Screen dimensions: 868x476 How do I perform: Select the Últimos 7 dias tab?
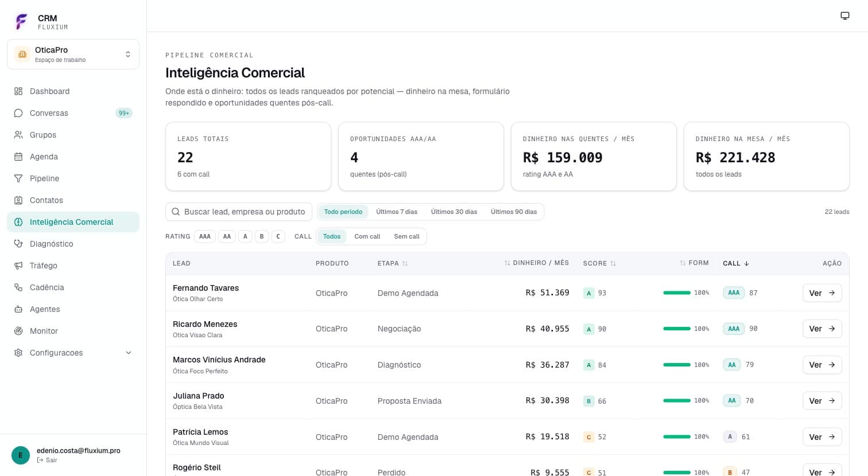[397, 212]
